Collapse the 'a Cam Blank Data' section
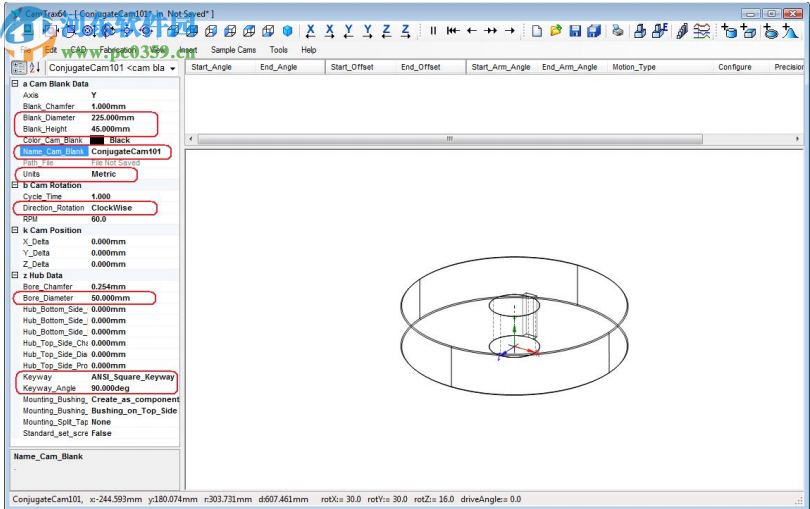This screenshot has height=509, width=810. click(15, 84)
